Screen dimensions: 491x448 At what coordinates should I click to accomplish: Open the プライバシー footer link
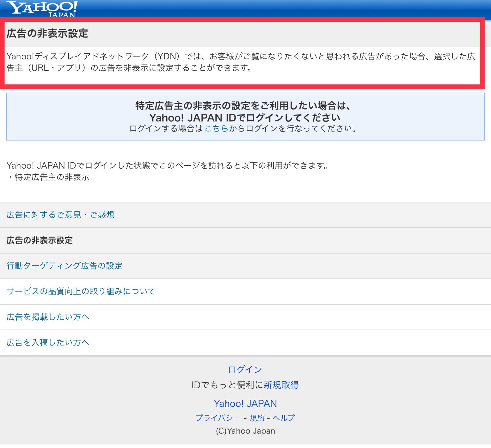[218, 418]
